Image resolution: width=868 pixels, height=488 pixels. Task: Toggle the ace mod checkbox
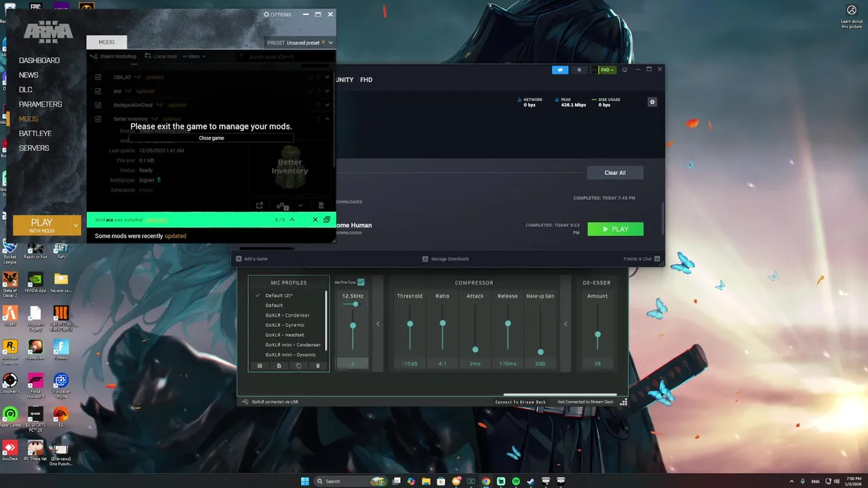(98, 91)
